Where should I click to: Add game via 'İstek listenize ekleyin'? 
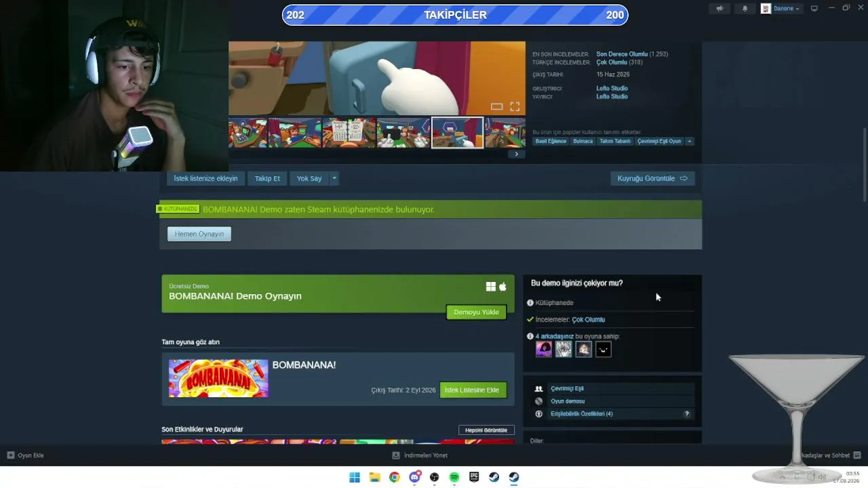pyautogui.click(x=205, y=178)
